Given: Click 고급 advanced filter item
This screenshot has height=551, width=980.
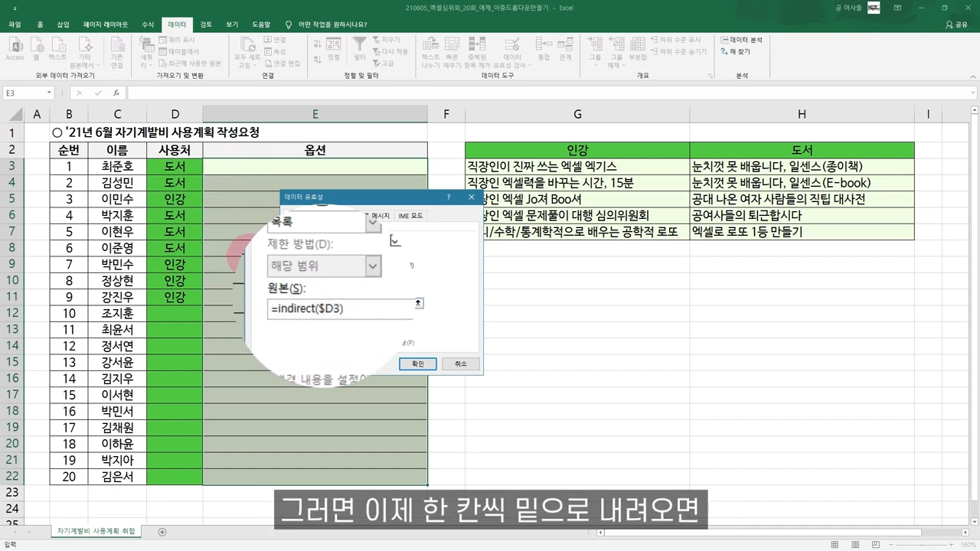Looking at the screenshot, I should click(x=384, y=63).
